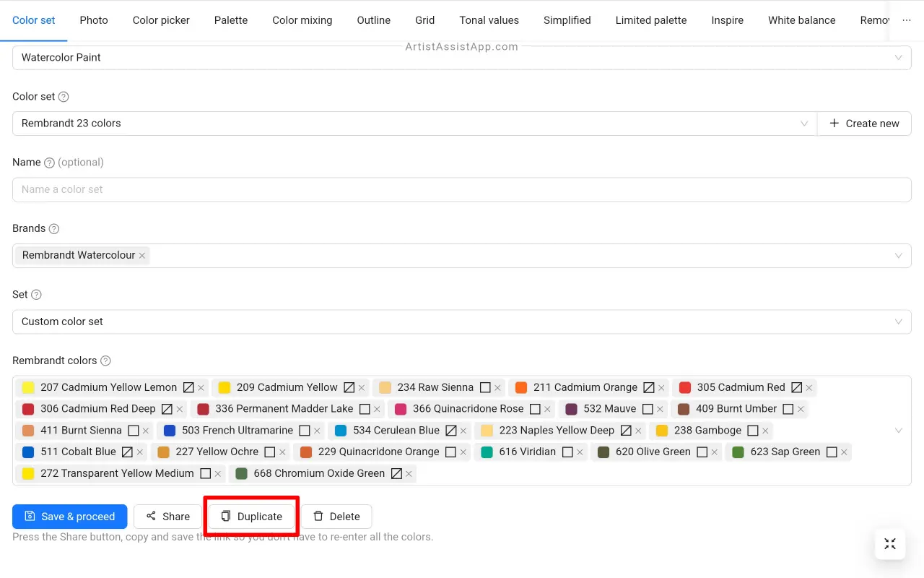This screenshot has height=578, width=924.
Task: Remove 534 Cerulean Blue tag
Action: [x=463, y=431]
